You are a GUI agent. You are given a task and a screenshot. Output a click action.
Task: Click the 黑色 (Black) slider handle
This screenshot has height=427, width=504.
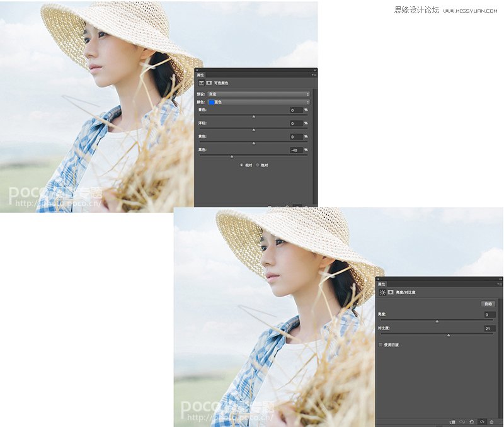click(x=232, y=156)
